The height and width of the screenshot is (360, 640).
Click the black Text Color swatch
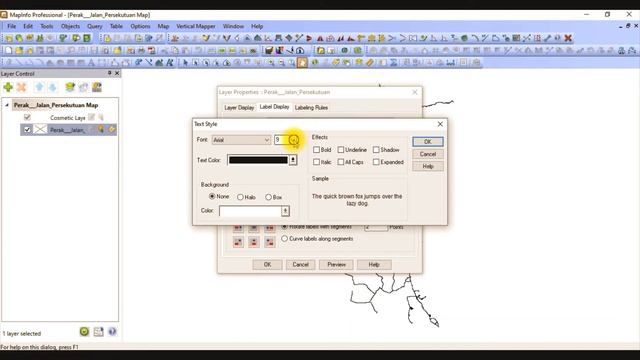pos(258,160)
